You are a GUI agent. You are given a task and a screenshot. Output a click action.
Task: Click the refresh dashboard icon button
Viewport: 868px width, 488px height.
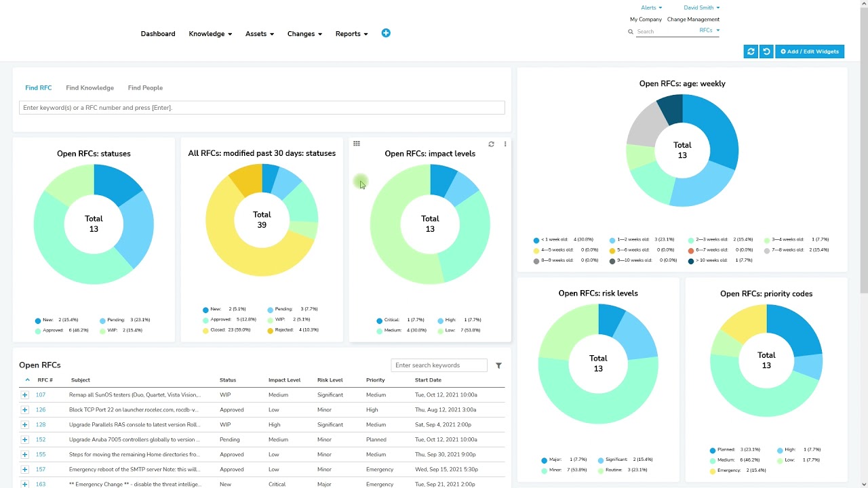pyautogui.click(x=751, y=52)
